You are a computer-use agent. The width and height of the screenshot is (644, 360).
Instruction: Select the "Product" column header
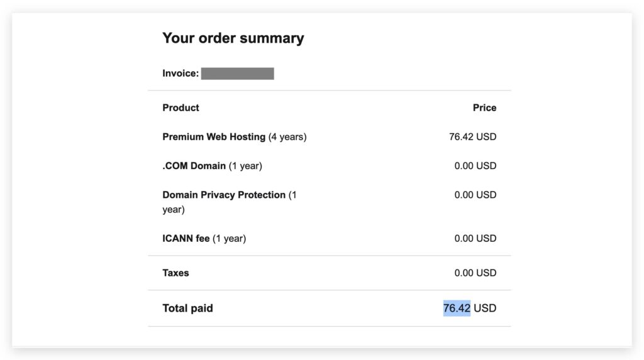180,108
